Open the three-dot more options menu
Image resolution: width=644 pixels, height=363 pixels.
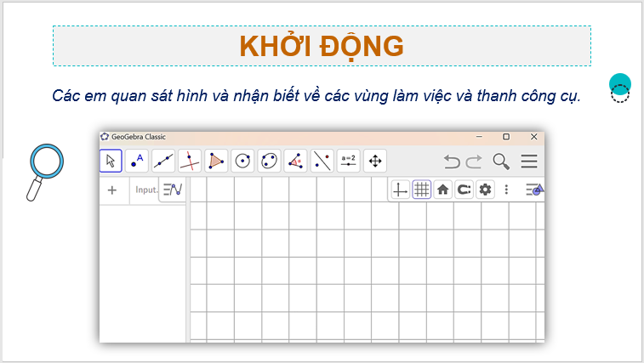click(506, 190)
